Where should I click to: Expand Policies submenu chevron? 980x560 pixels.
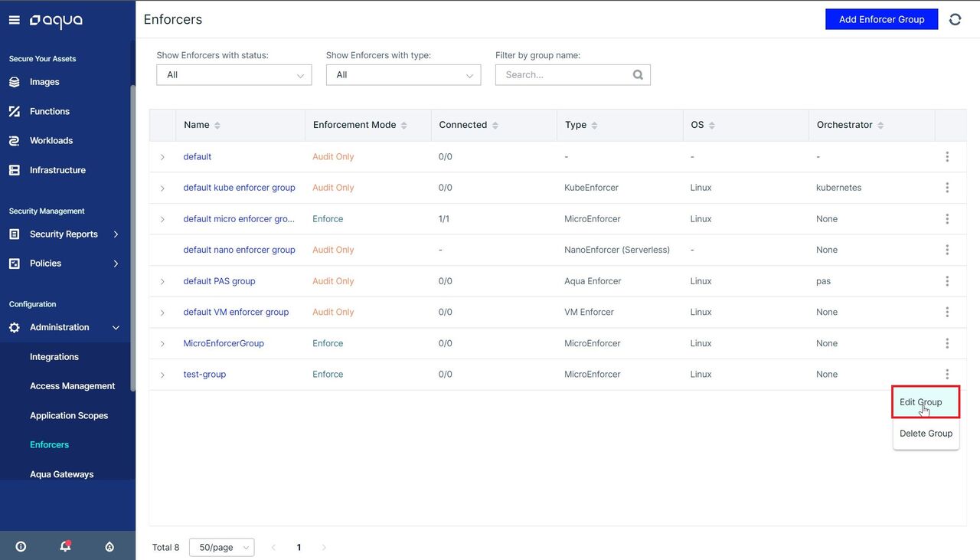116,264
